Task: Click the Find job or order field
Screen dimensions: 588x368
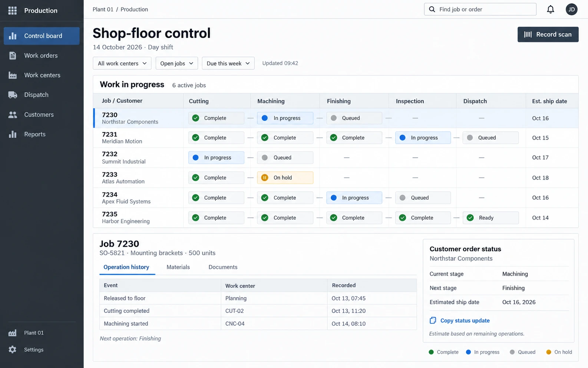Action: click(480, 9)
